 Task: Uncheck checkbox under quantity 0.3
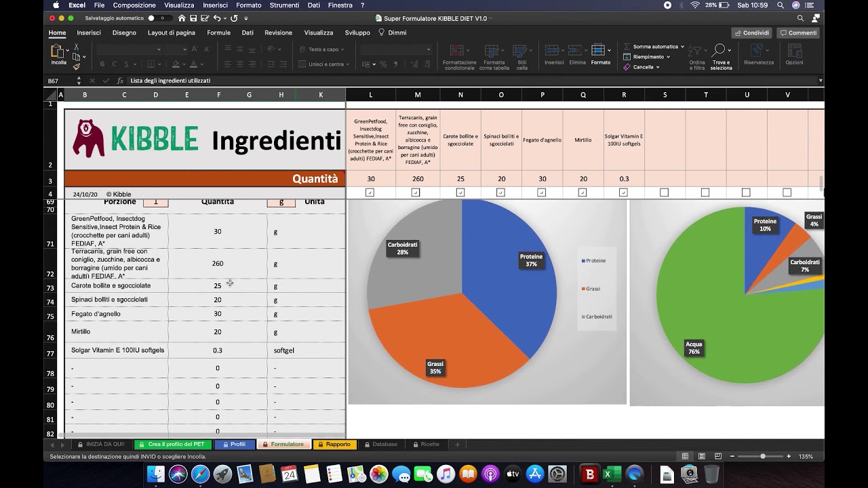coord(623,192)
